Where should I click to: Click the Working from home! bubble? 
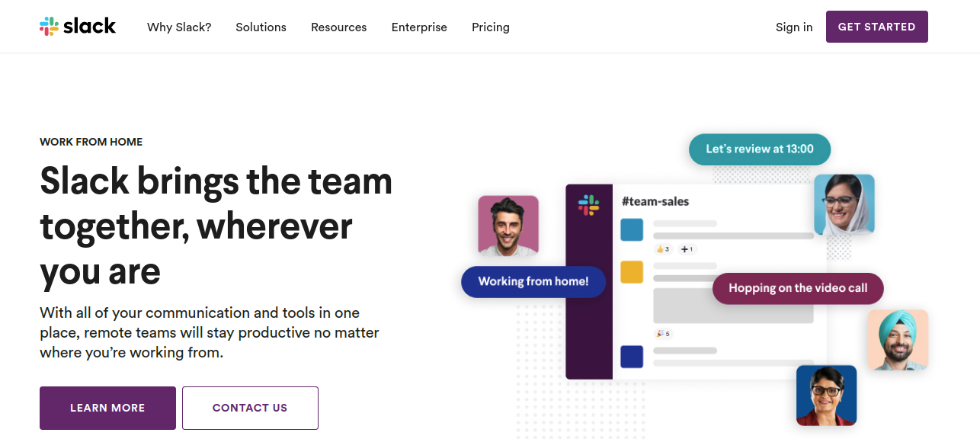pos(533,281)
